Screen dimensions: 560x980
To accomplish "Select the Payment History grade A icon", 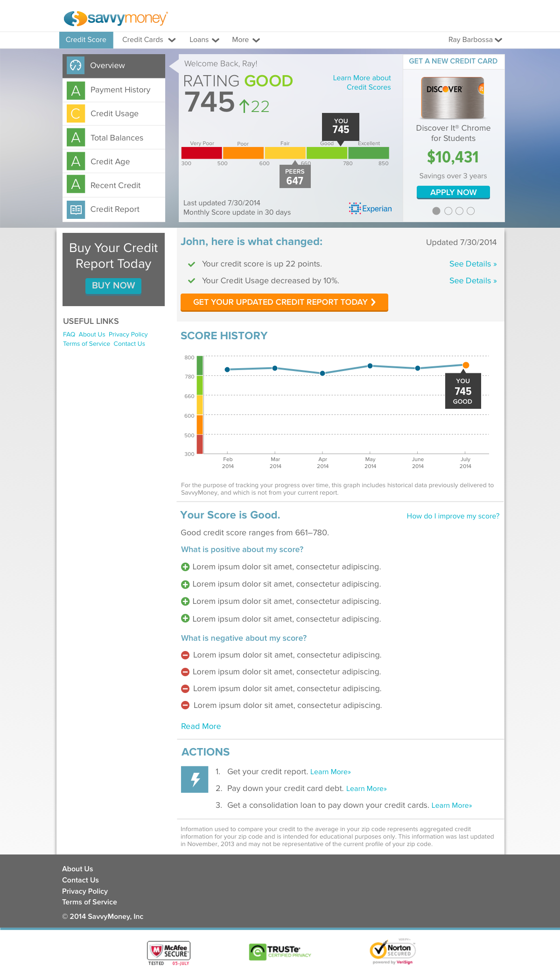I will coord(76,90).
